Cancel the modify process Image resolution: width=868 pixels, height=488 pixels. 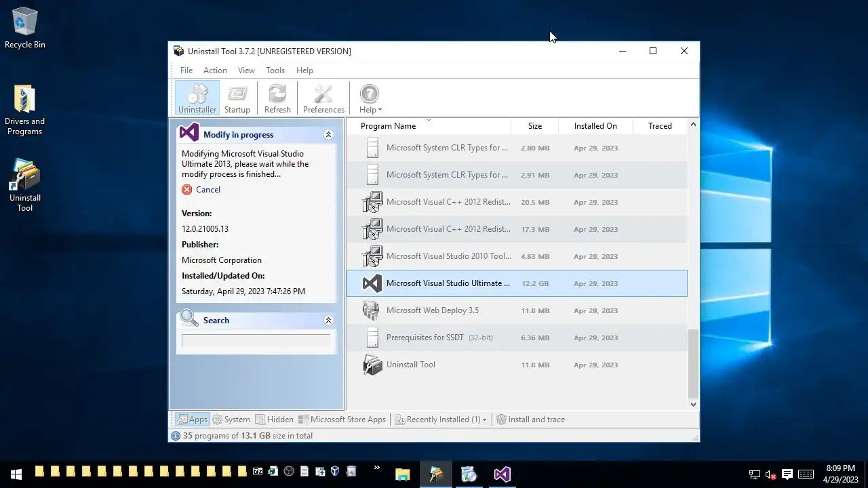pos(208,190)
